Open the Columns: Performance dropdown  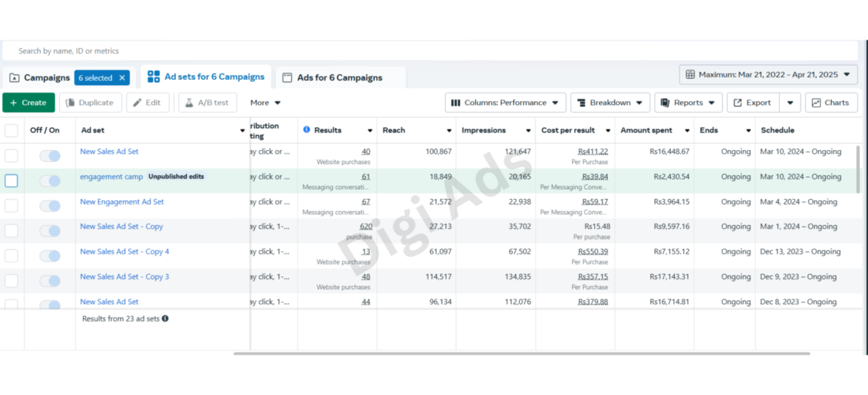tap(505, 103)
